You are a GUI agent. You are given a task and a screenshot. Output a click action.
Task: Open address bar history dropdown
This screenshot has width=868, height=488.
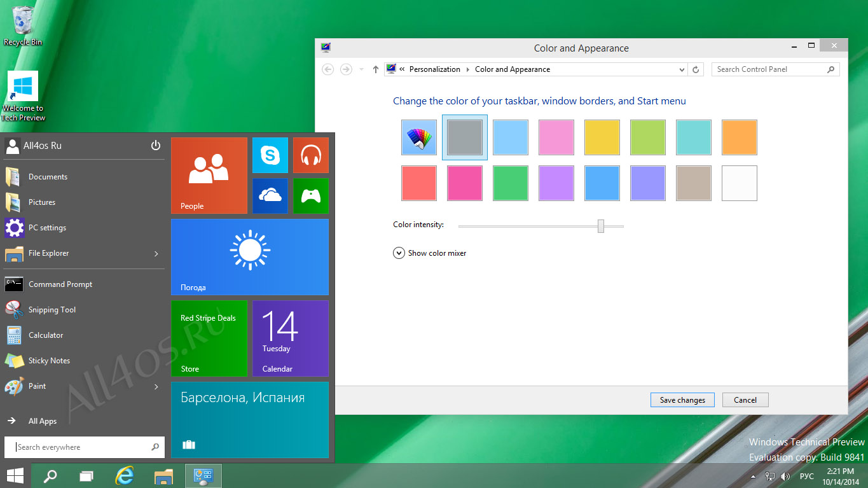point(682,70)
